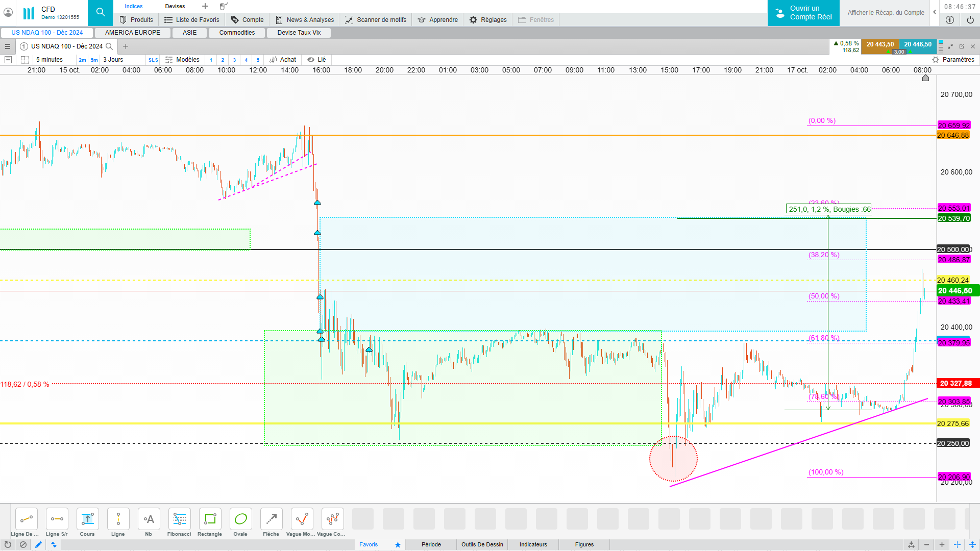Viewport: 980px width, 551px height.
Task: Select the Nb text annotation tool
Action: click(x=149, y=519)
